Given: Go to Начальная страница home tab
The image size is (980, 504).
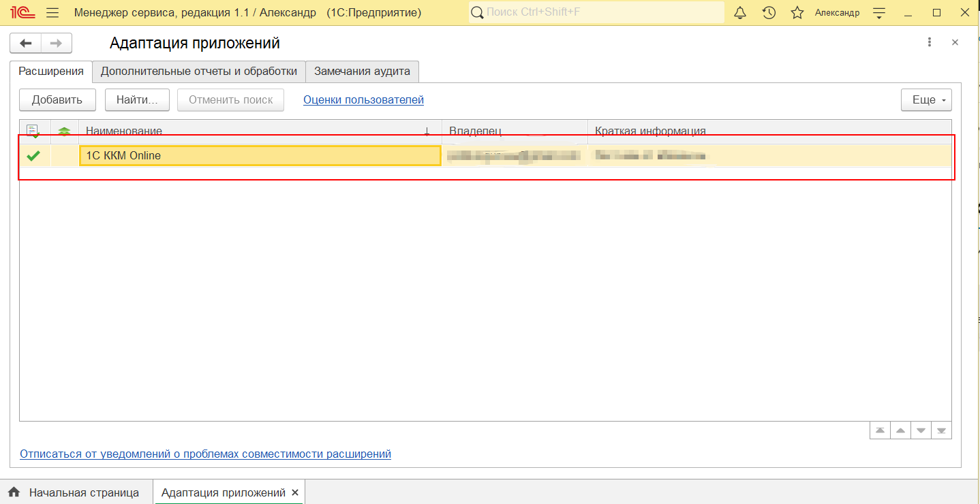Looking at the screenshot, I should click(75, 492).
